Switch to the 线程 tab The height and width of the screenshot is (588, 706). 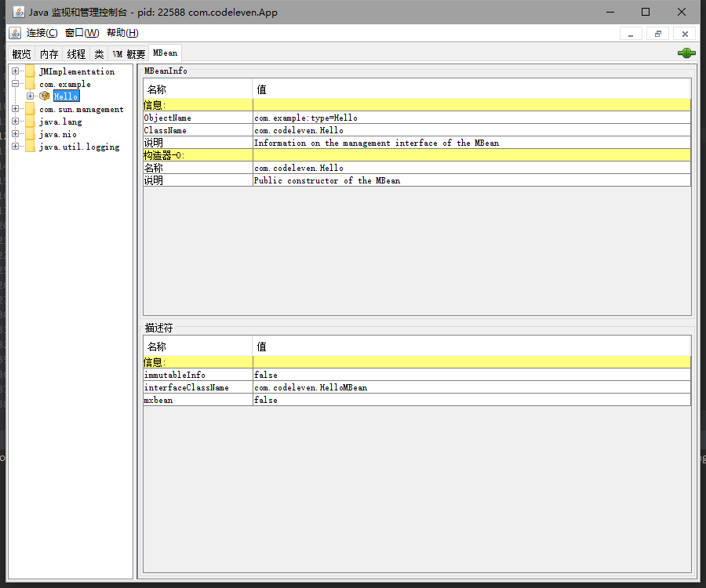[76, 54]
